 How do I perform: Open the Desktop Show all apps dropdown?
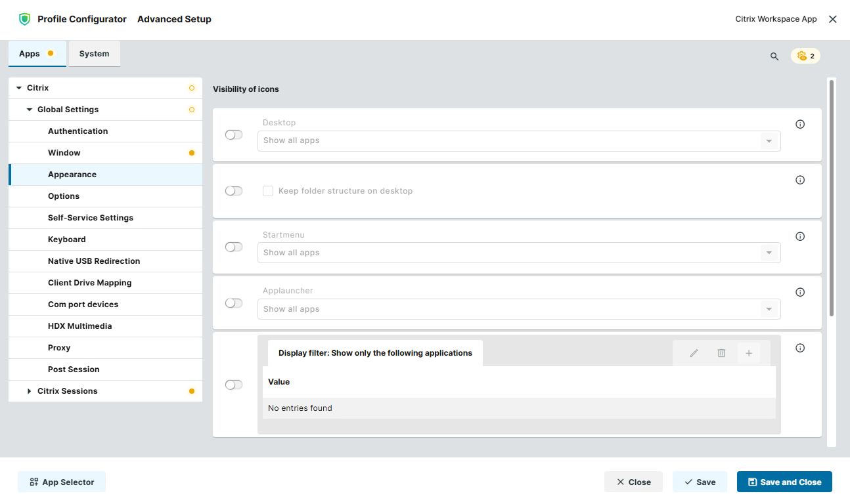pos(519,140)
